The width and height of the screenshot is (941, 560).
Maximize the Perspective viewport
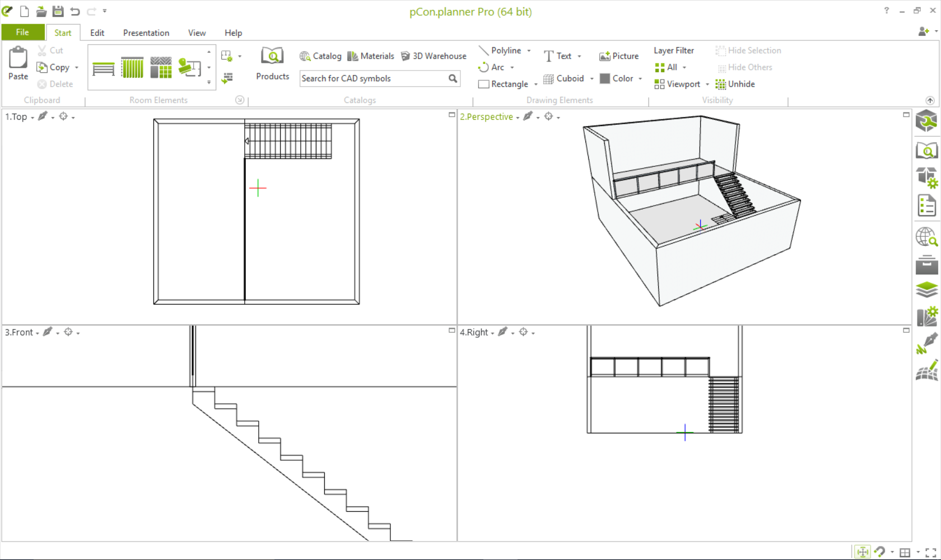906,115
